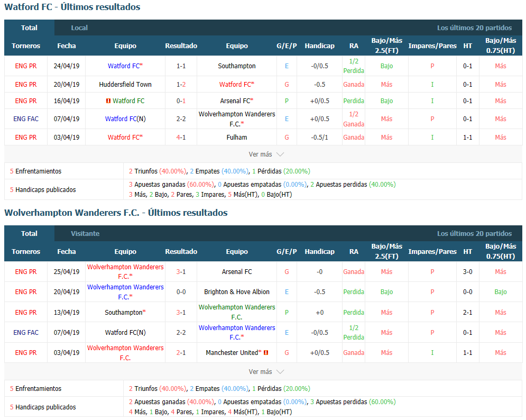
Task: Click the 3-0 half-time score
Action: click(x=468, y=271)
